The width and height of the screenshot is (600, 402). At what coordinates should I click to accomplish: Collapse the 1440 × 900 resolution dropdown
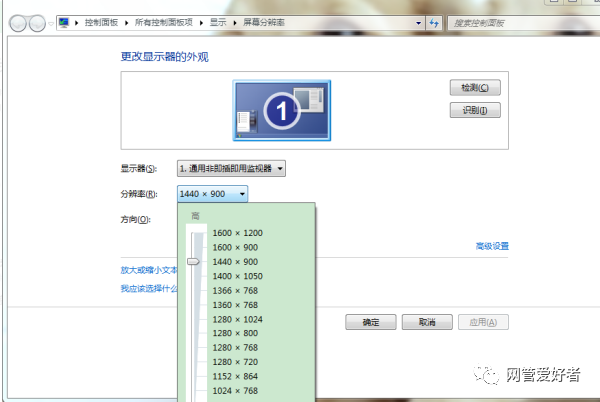212,194
